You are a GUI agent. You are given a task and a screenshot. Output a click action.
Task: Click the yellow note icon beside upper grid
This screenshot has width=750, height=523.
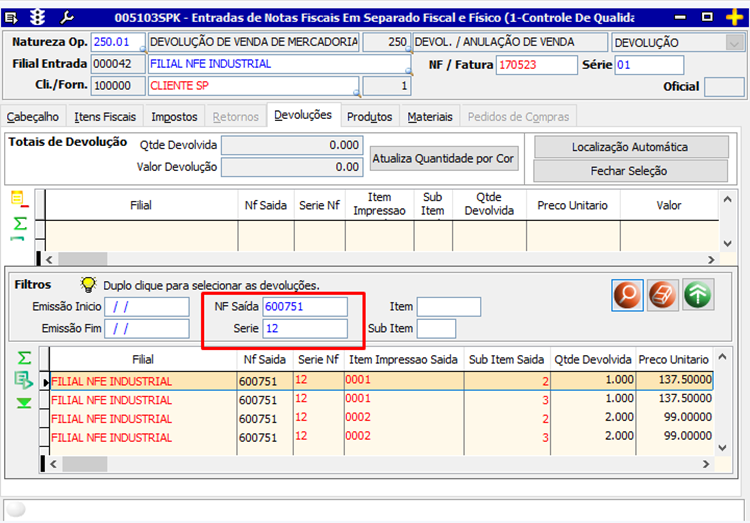[18, 199]
